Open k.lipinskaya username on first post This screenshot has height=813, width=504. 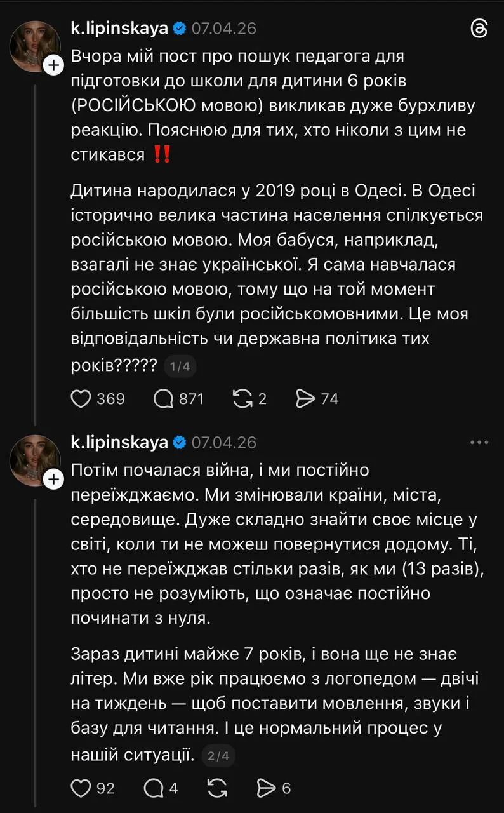[119, 28]
